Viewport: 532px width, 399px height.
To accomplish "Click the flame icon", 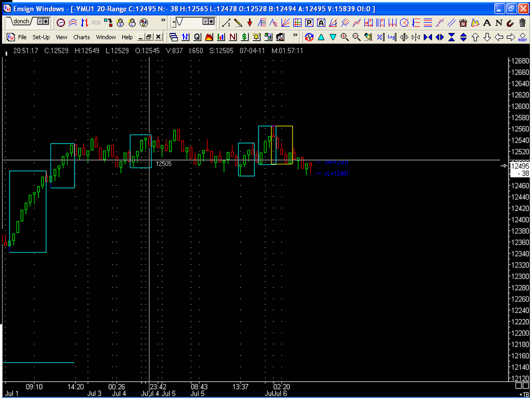I will click(x=209, y=37).
